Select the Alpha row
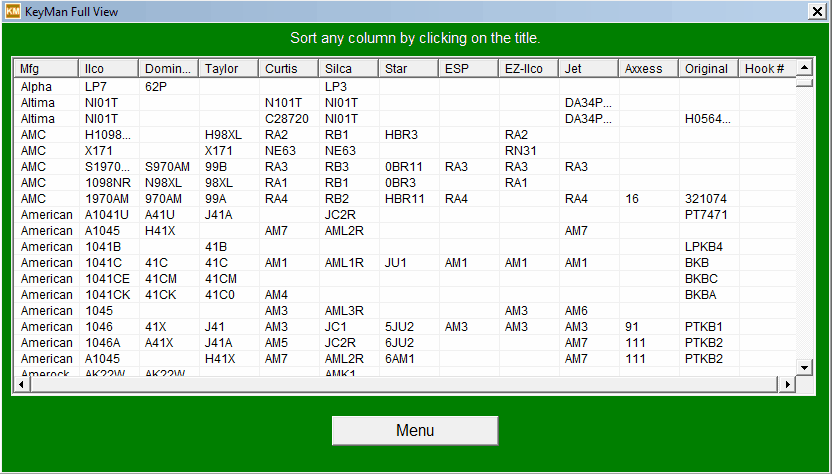Viewport: 832px width, 474px height. pyautogui.click(x=405, y=87)
